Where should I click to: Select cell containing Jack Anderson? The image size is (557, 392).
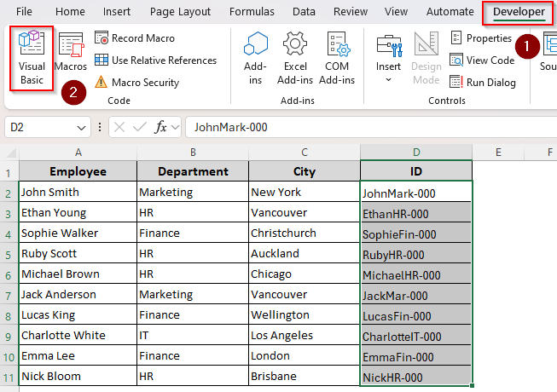(x=78, y=295)
